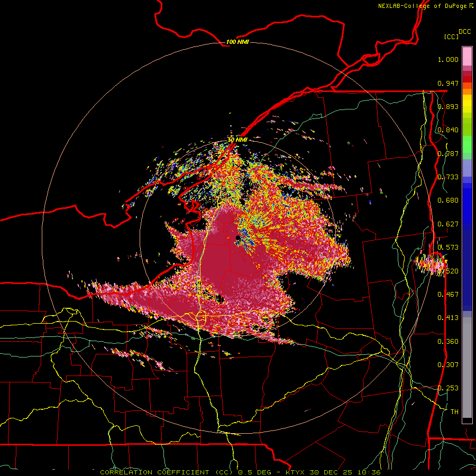Click the 0.573 color scale label

(448, 248)
